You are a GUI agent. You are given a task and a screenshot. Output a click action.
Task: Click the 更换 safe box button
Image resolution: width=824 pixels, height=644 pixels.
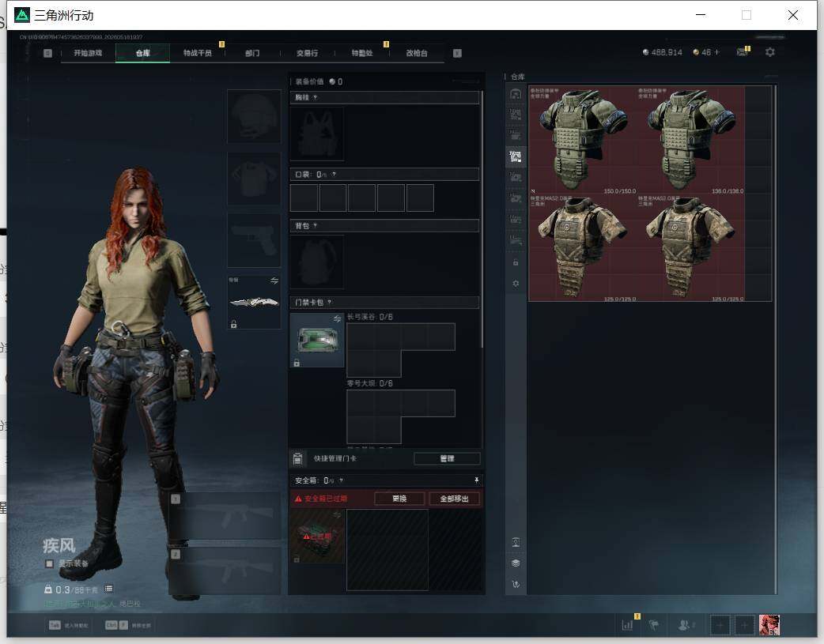click(x=399, y=499)
